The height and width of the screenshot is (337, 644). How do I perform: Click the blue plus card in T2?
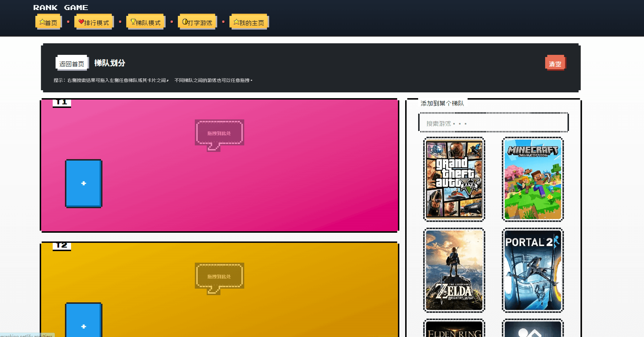pyautogui.click(x=84, y=320)
